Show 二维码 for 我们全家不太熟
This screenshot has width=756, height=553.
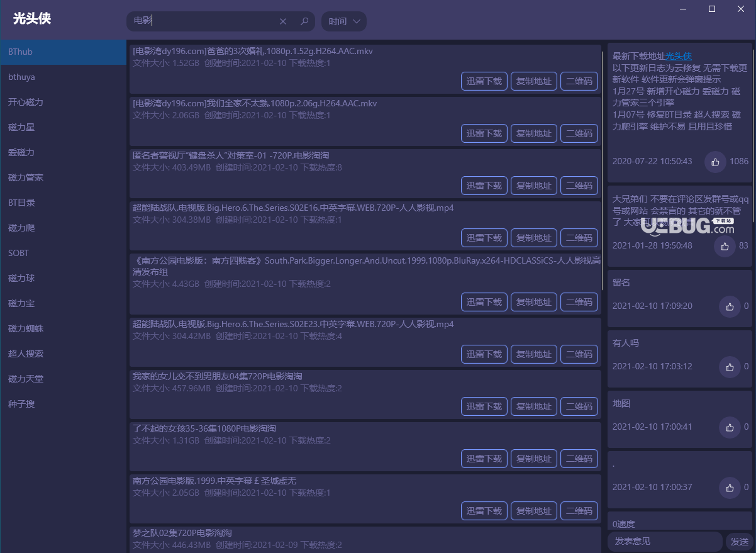click(579, 133)
